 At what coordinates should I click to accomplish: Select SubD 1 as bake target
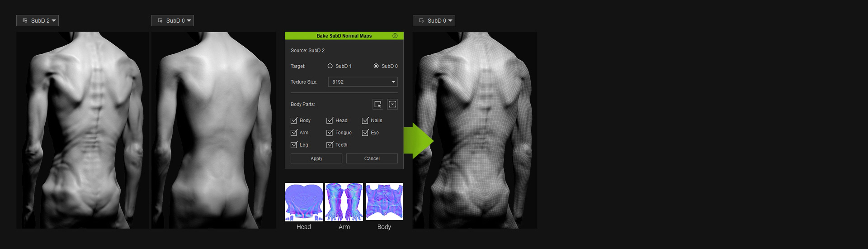tap(330, 66)
